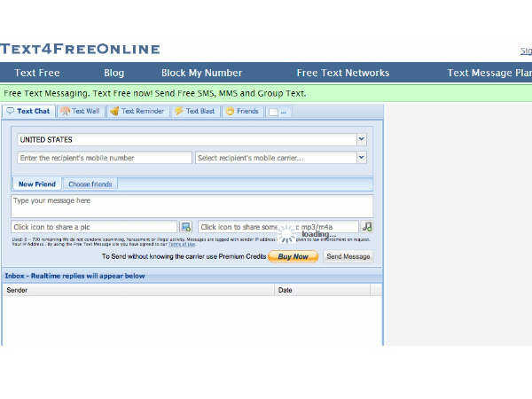Image resolution: width=532 pixels, height=399 pixels.
Task: Open the Text Chat tab
Action: click(28, 112)
